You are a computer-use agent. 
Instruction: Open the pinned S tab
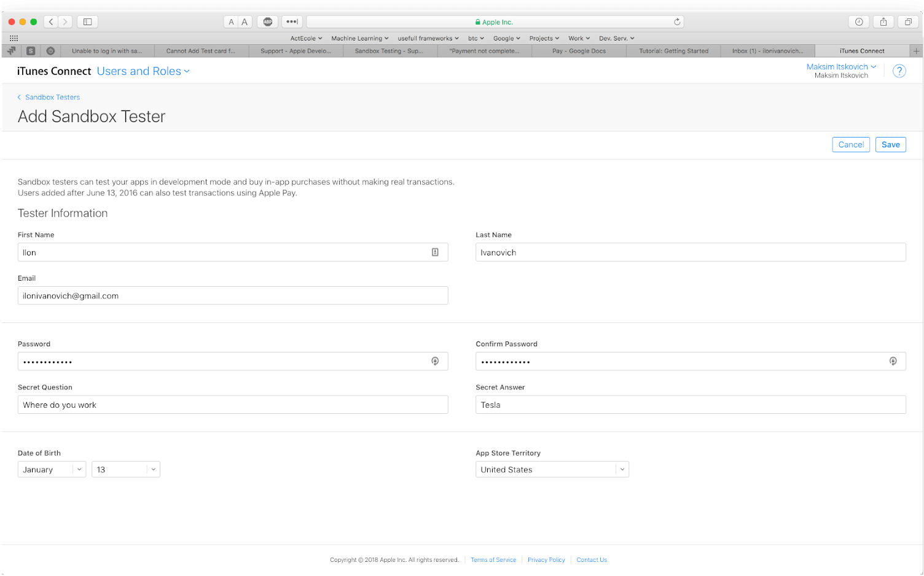(31, 51)
